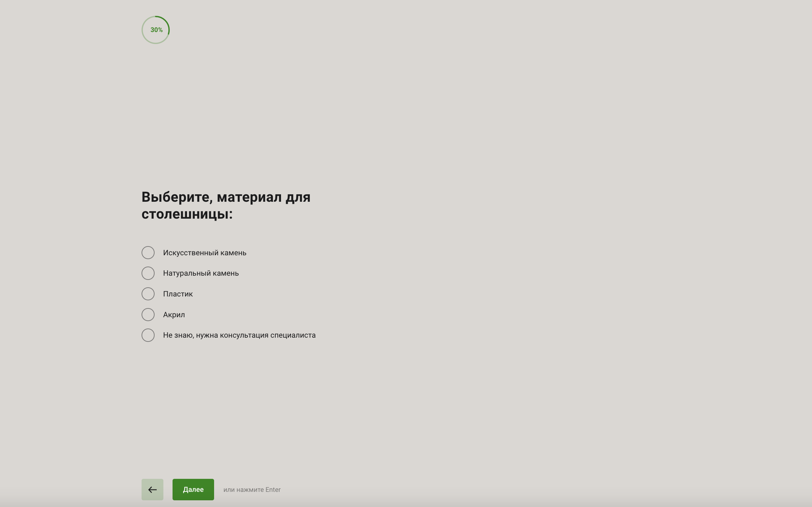Click the Пластик option label
812x507 pixels.
[178, 294]
